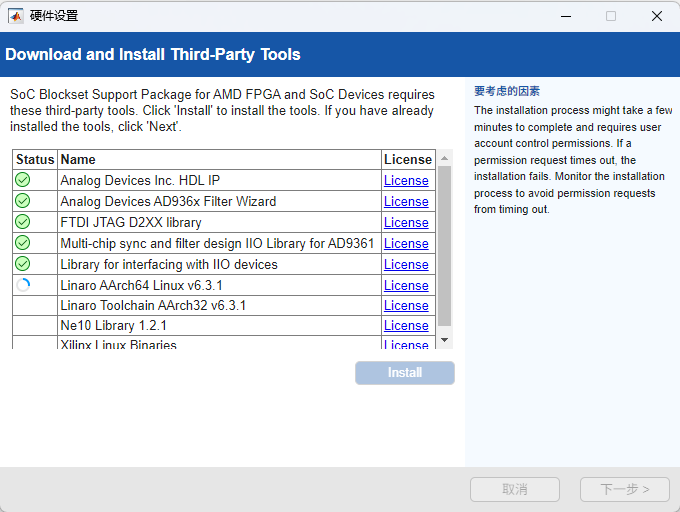
Task: Select 'Linaro AArch64 Linux v6.3.1' row name
Action: click(141, 286)
